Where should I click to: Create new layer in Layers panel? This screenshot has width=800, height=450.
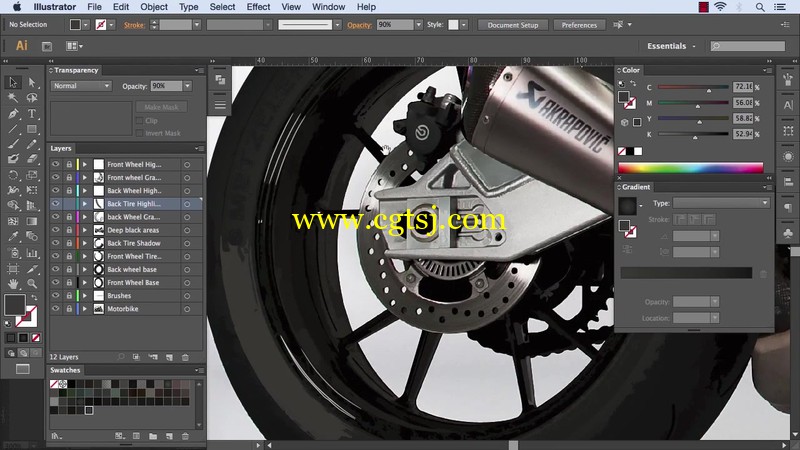[x=169, y=357]
